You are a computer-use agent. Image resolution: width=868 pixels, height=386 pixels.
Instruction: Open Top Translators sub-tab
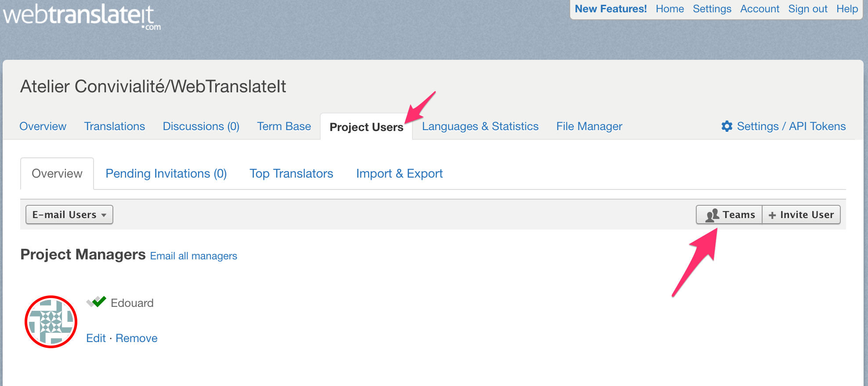[x=291, y=174]
